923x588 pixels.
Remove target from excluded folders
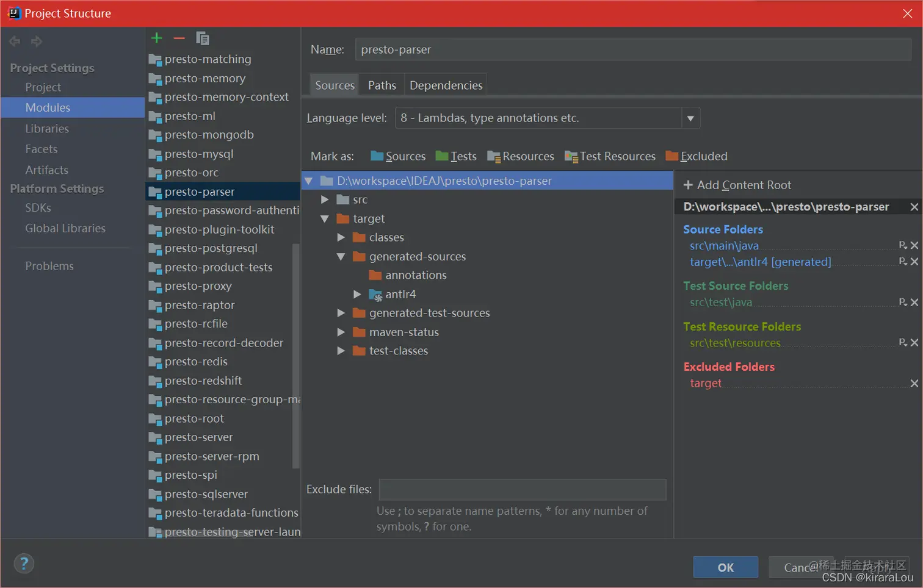pos(914,383)
